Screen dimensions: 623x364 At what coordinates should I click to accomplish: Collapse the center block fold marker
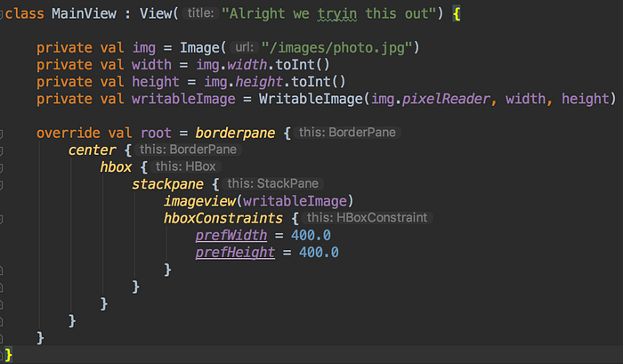tap(1, 151)
